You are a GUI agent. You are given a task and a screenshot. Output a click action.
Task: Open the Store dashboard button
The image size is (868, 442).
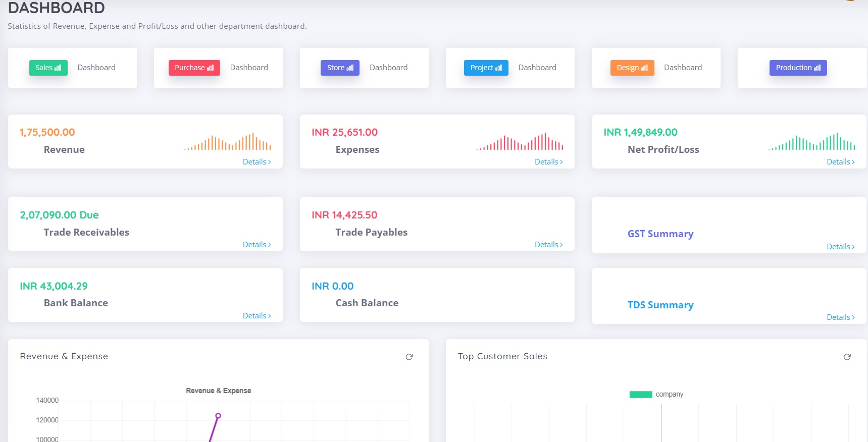(x=340, y=68)
